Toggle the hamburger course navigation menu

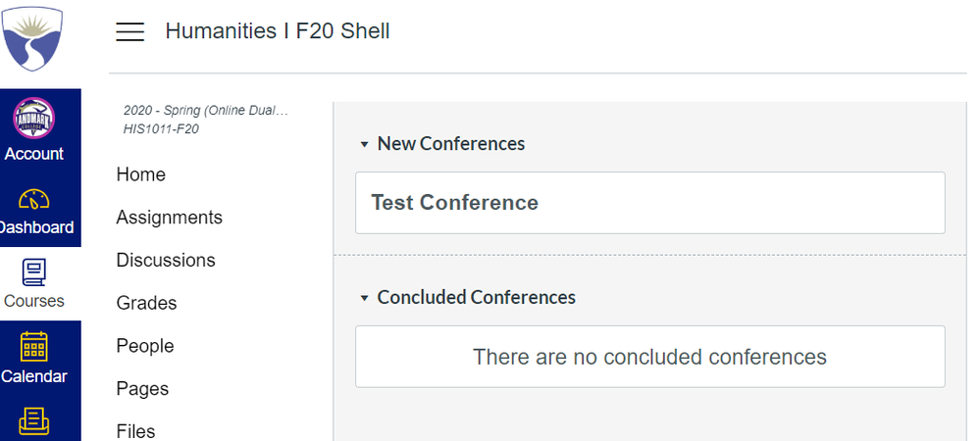click(130, 31)
